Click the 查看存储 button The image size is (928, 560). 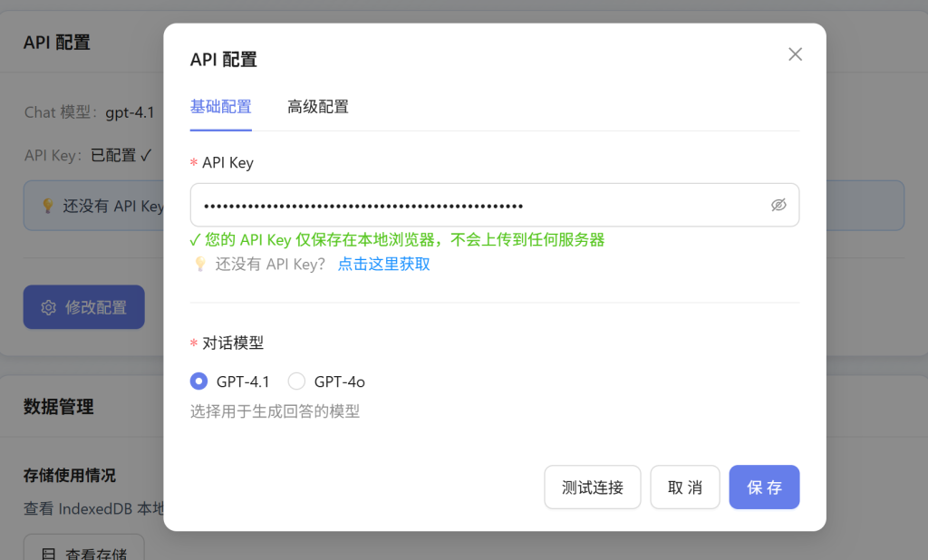pyautogui.click(x=83, y=554)
